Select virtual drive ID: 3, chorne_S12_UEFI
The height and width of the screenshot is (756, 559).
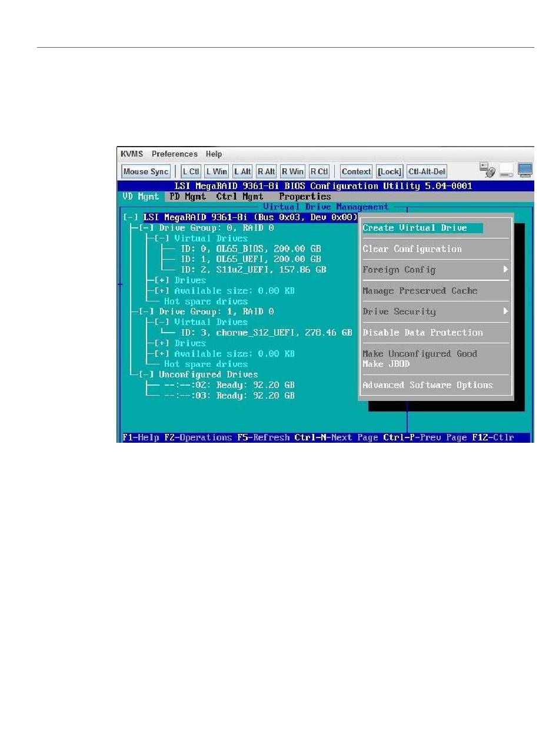(x=266, y=333)
